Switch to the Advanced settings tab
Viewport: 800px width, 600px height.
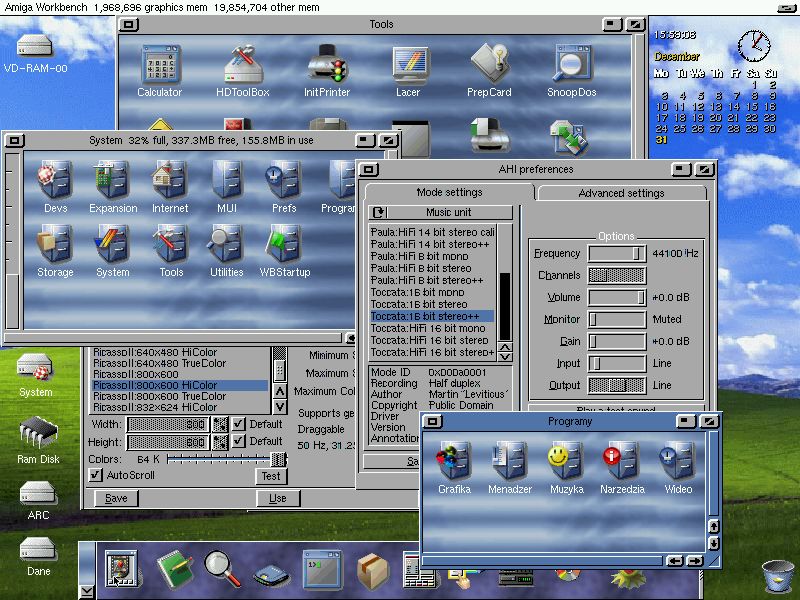point(621,193)
